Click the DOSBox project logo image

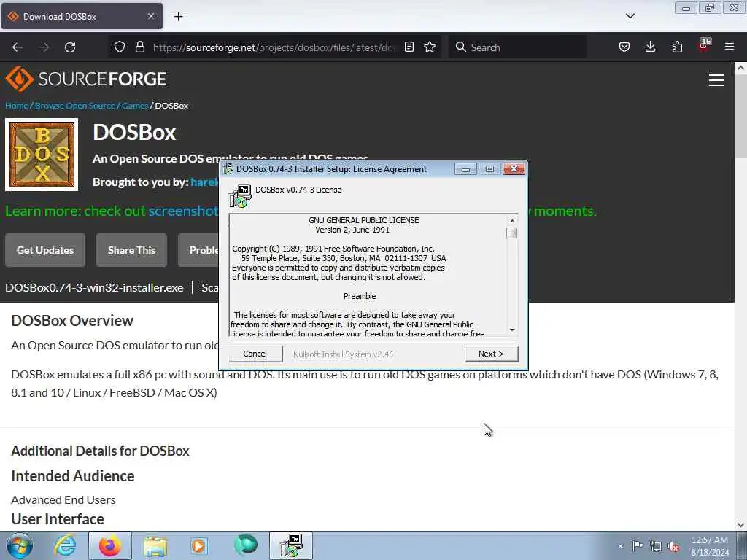42,155
